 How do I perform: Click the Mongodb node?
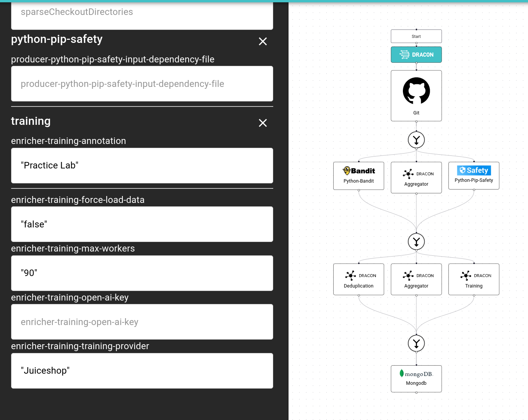click(x=416, y=379)
